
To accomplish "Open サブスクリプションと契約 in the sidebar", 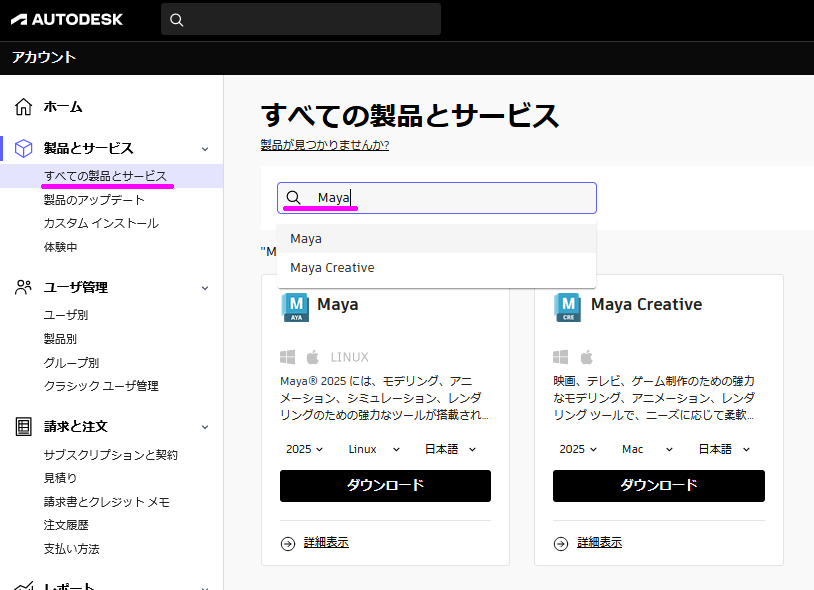I will (x=111, y=455).
